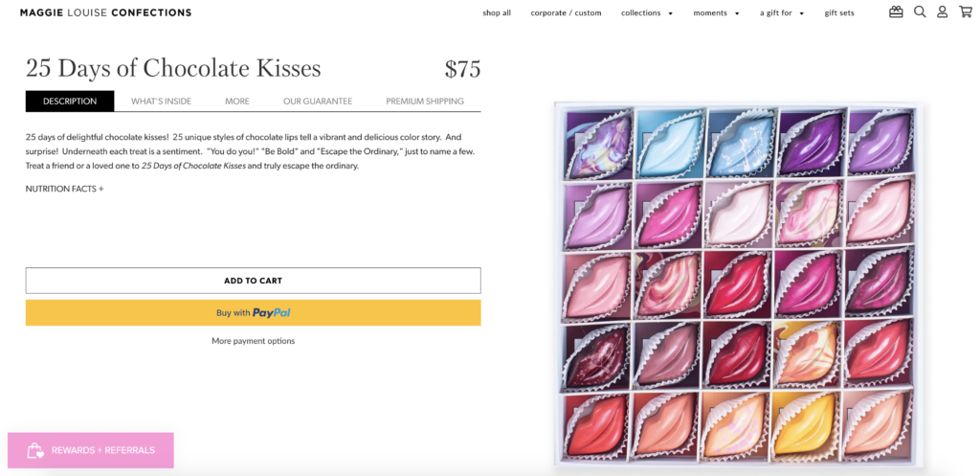Open the Our Guarantee tab
The height and width of the screenshot is (476, 980).
coord(318,102)
